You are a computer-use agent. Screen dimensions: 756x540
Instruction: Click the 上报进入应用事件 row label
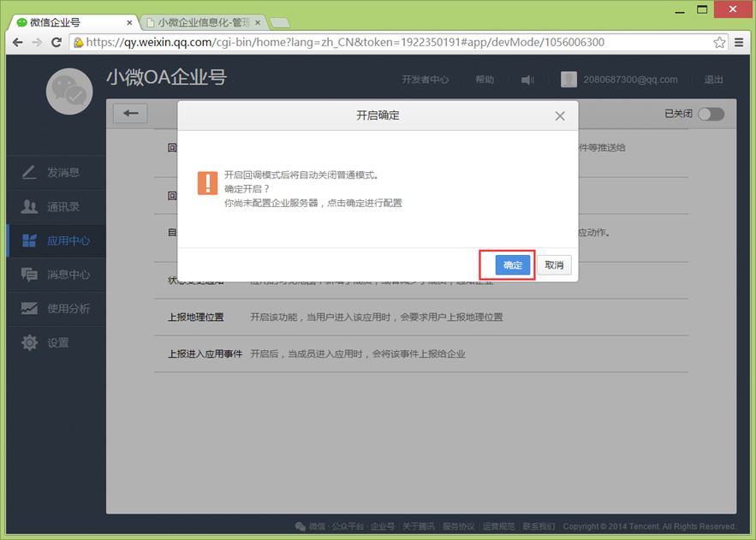[205, 354]
